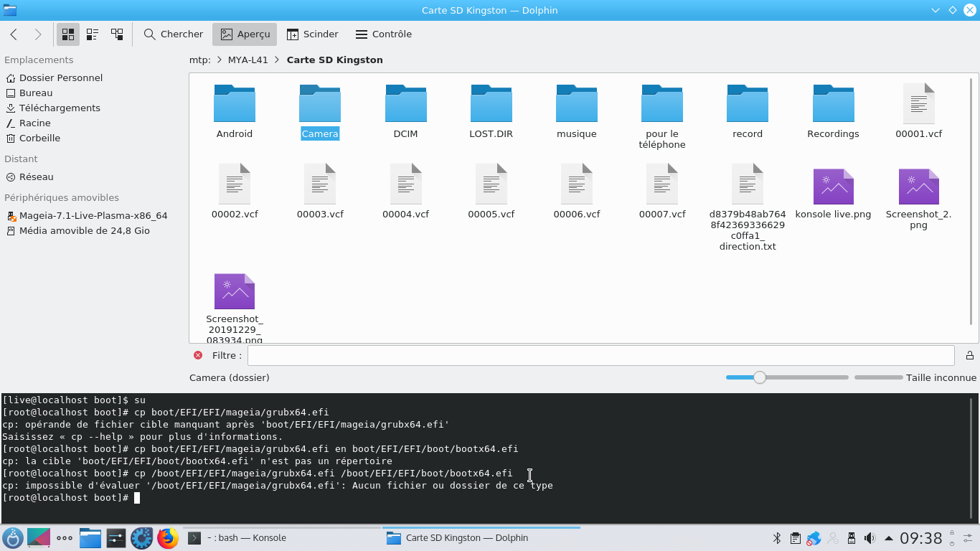The image size is (980, 551).
Task: Open the Chercher search tool
Action: pyautogui.click(x=174, y=34)
